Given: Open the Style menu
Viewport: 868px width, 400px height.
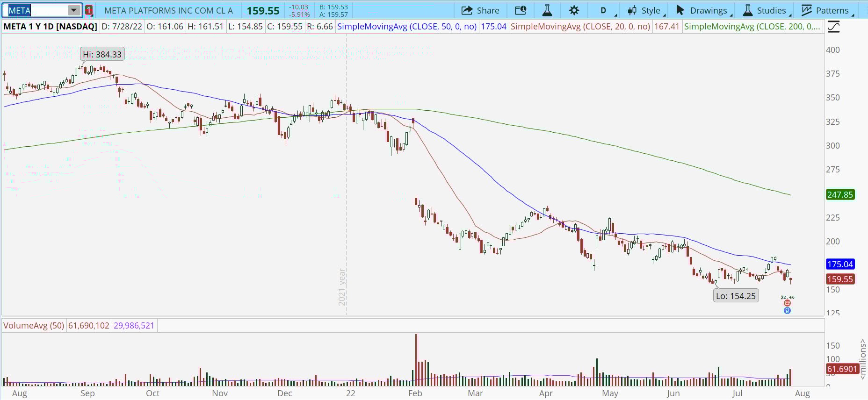Looking at the screenshot, I should point(646,10).
